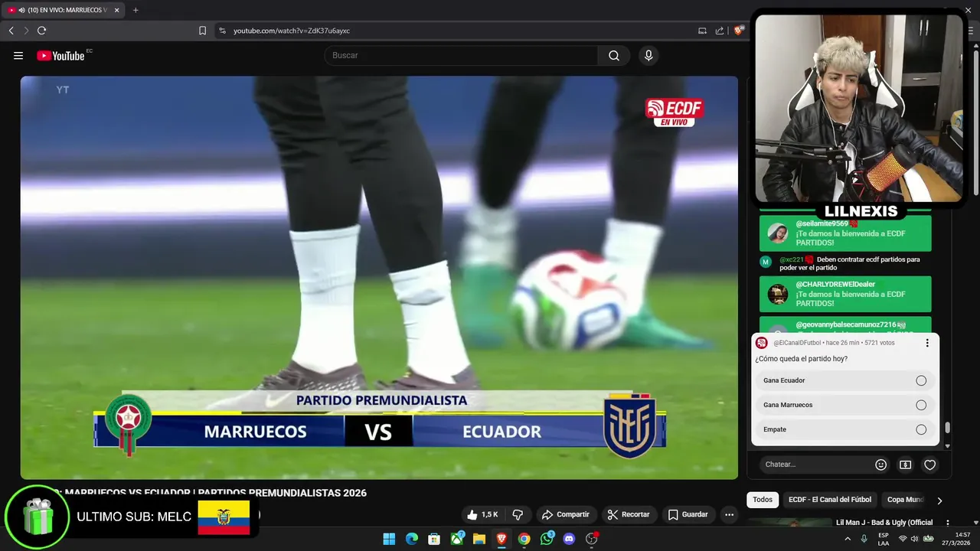Show hidden system tray icons
This screenshot has height=551, width=980.
pos(848,539)
